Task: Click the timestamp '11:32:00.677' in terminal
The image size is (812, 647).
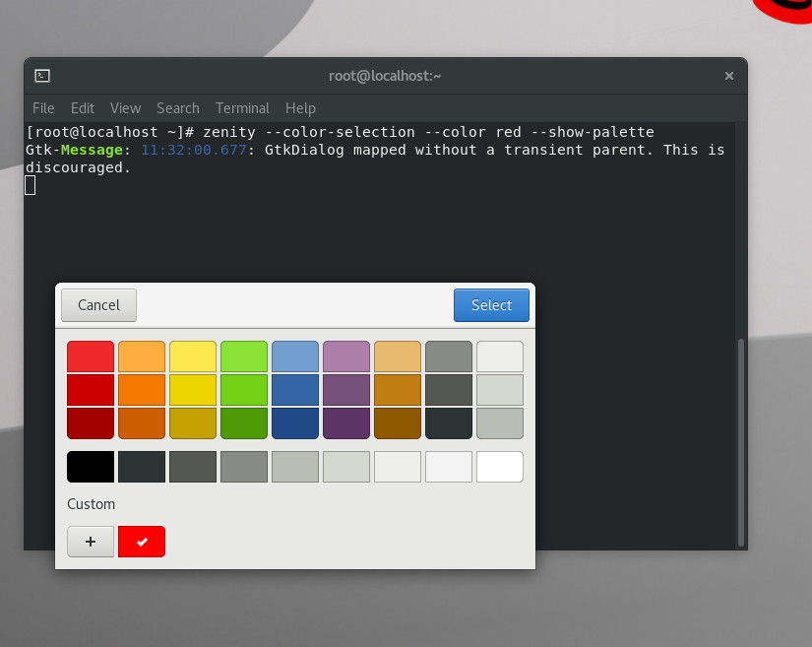Action: pyautogui.click(x=194, y=151)
